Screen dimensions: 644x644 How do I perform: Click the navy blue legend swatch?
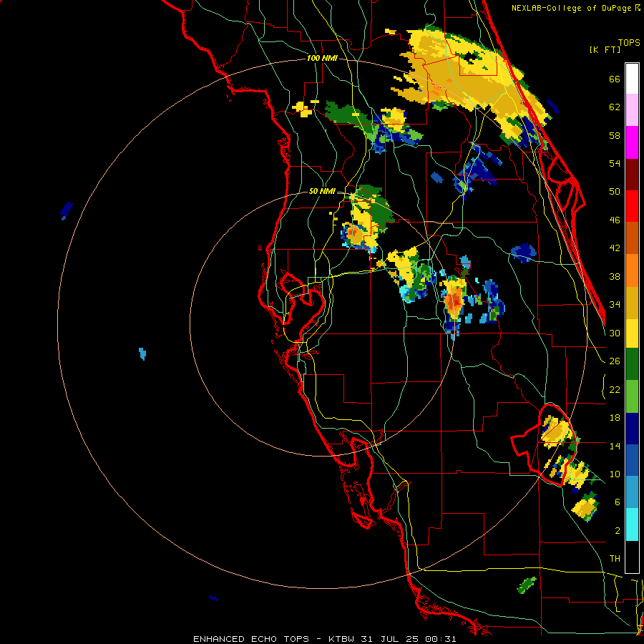[x=632, y=429]
